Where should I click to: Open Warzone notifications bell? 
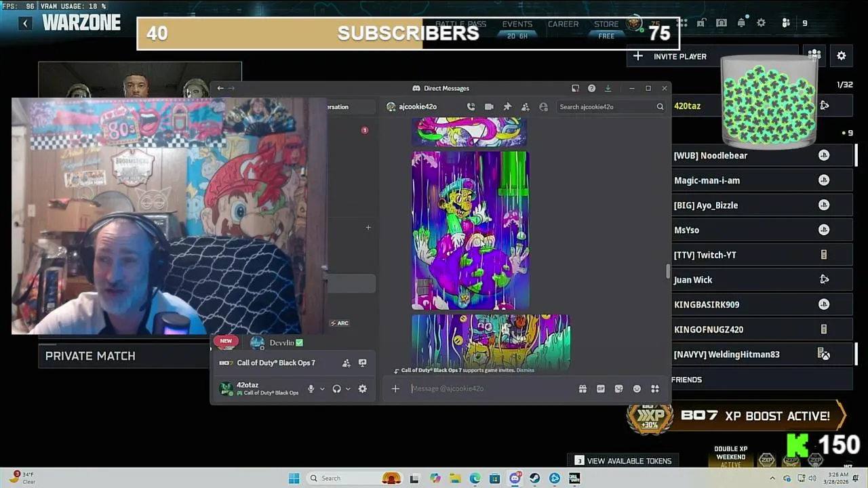pyautogui.click(x=741, y=23)
